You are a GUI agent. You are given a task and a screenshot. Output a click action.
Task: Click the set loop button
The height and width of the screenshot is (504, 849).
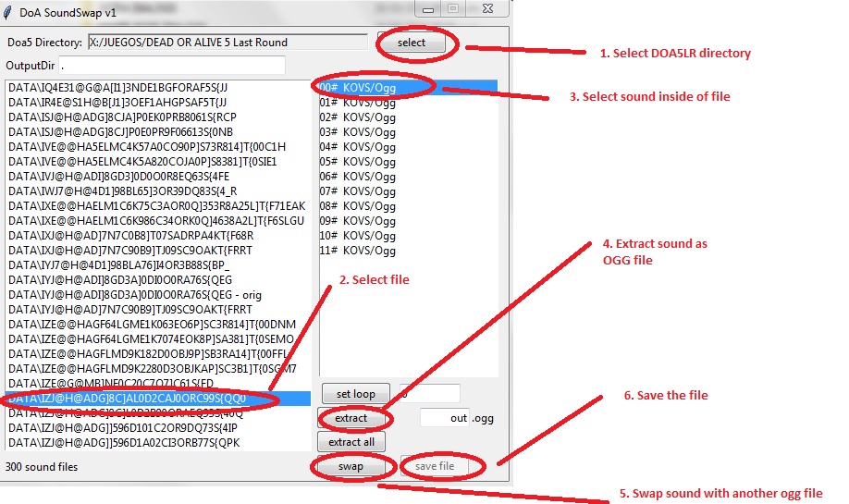click(x=355, y=394)
